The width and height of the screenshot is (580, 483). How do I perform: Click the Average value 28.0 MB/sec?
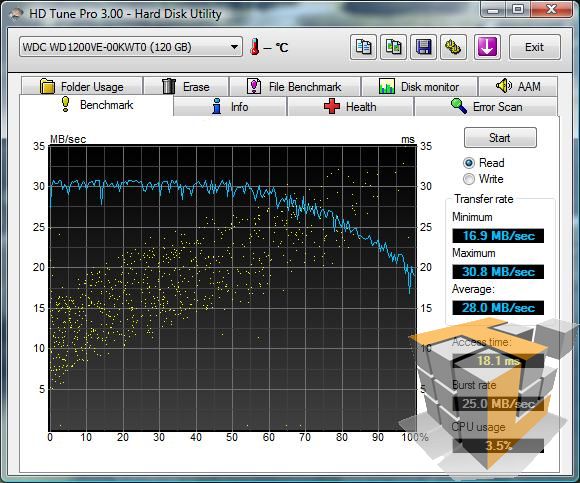pyautogui.click(x=498, y=308)
